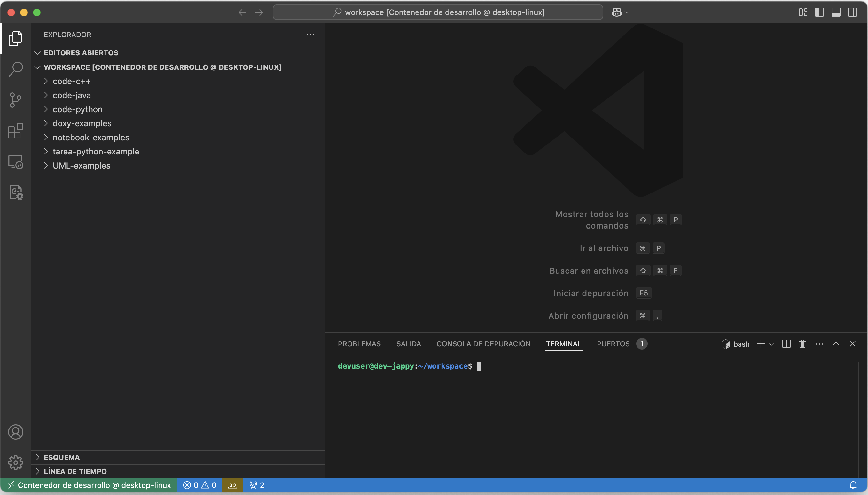Open Explorer more actions ellipsis
The width and height of the screenshot is (868, 495).
[310, 35]
